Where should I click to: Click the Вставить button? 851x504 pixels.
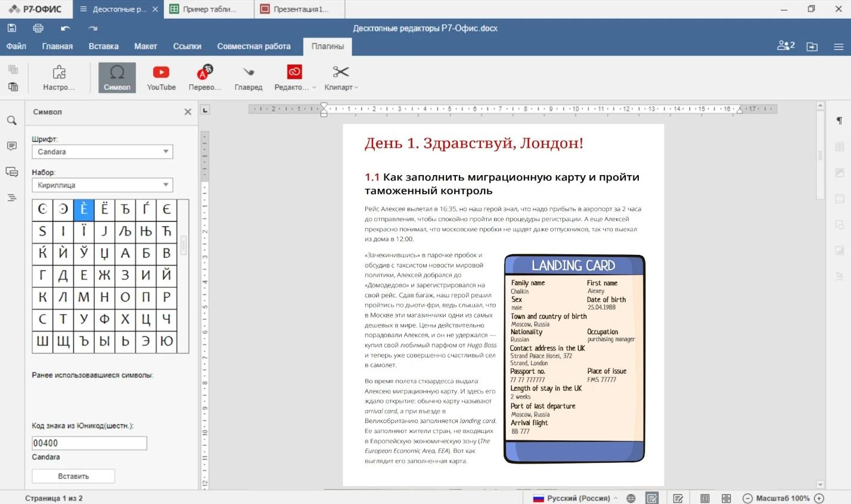pos(73,476)
